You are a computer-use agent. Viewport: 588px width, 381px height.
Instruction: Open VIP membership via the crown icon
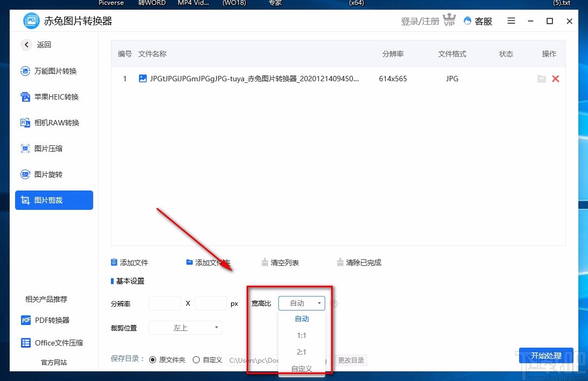(x=450, y=20)
